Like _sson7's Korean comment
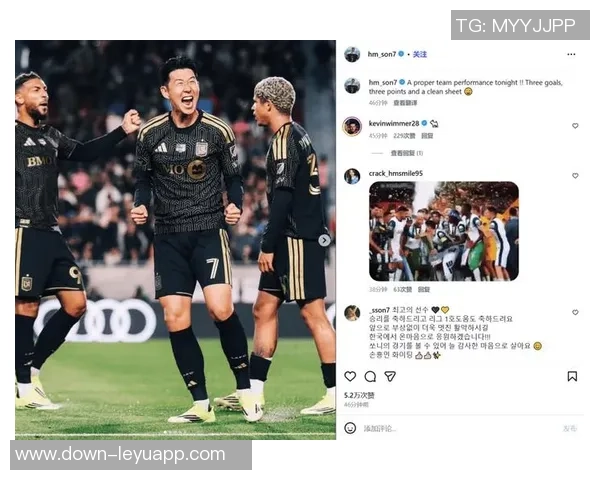This screenshot has height=480, width=600. pos(575,313)
